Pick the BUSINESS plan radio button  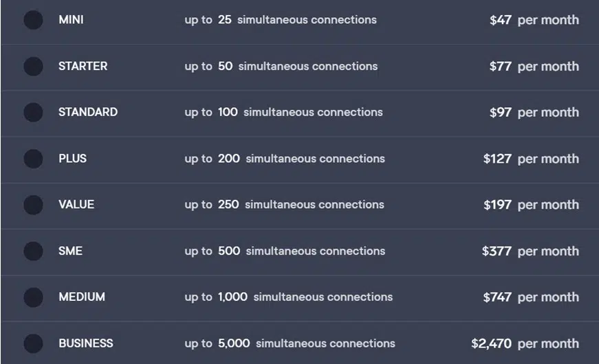pos(33,343)
